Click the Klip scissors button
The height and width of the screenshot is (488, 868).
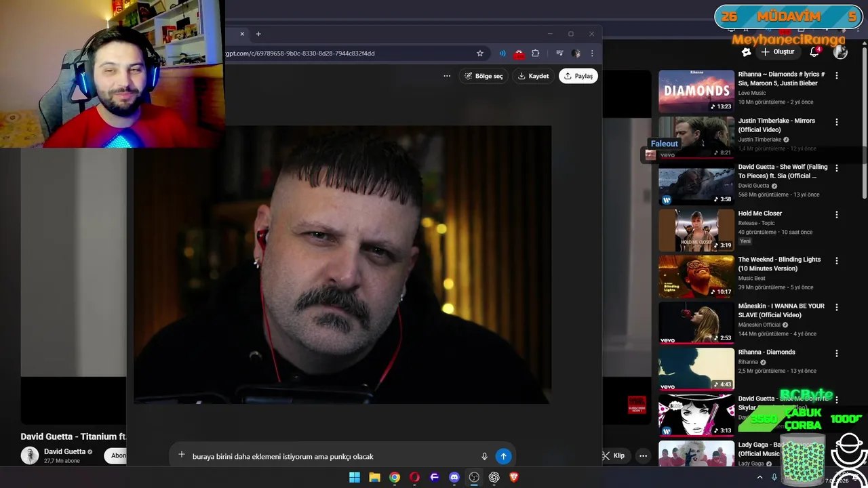[614, 455]
